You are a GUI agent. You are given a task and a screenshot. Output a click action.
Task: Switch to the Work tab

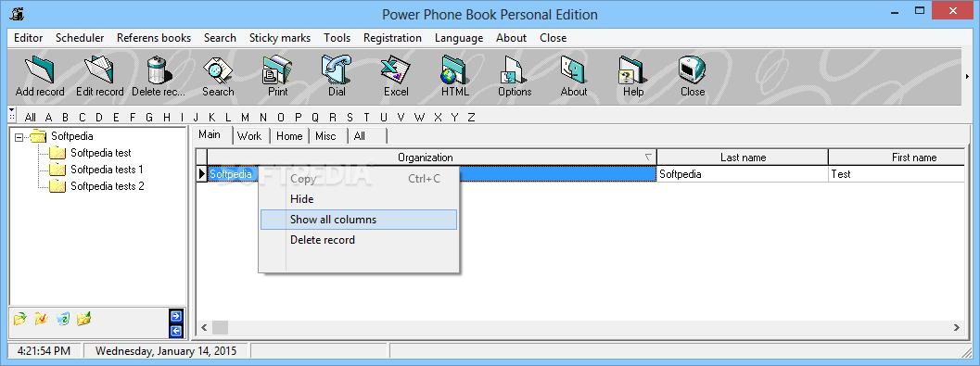(249, 135)
